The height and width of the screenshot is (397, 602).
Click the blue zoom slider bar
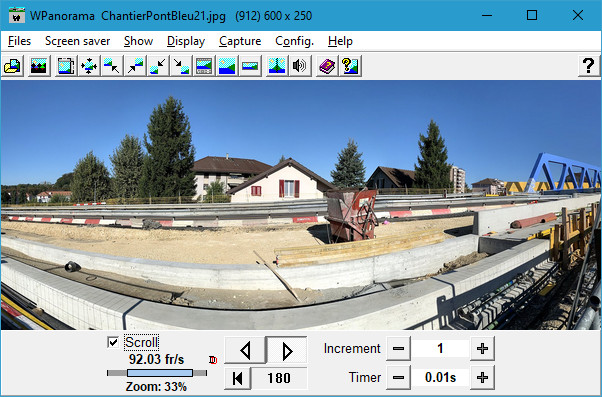(x=160, y=373)
